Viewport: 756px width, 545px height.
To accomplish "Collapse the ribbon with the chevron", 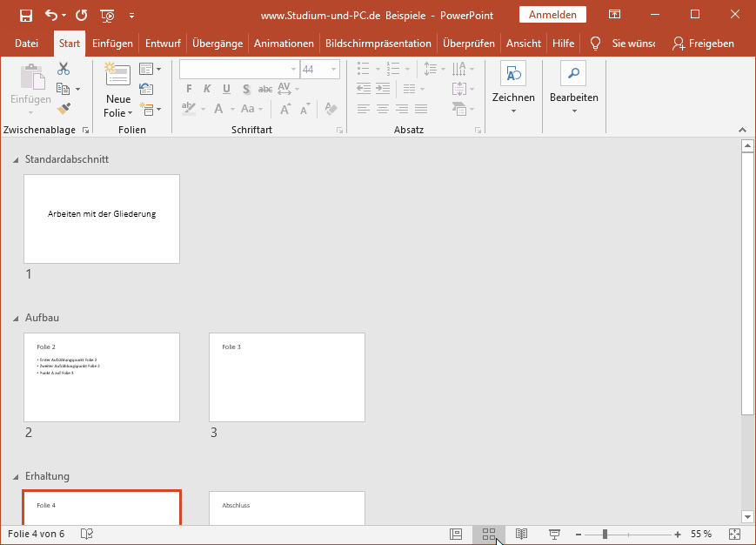I will point(742,131).
